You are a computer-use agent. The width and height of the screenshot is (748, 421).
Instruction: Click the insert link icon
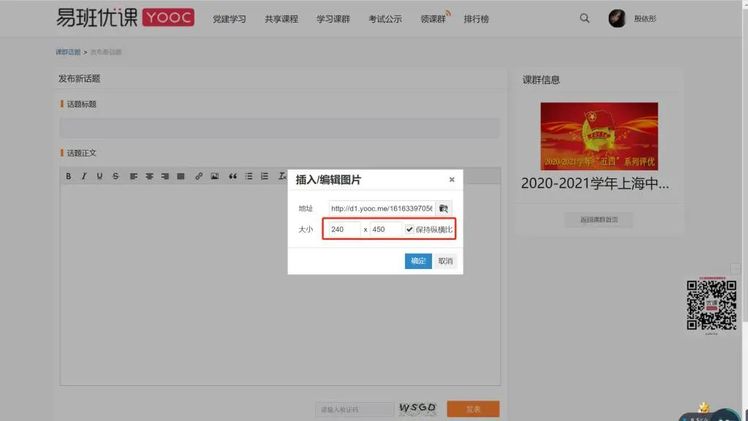tap(199, 176)
